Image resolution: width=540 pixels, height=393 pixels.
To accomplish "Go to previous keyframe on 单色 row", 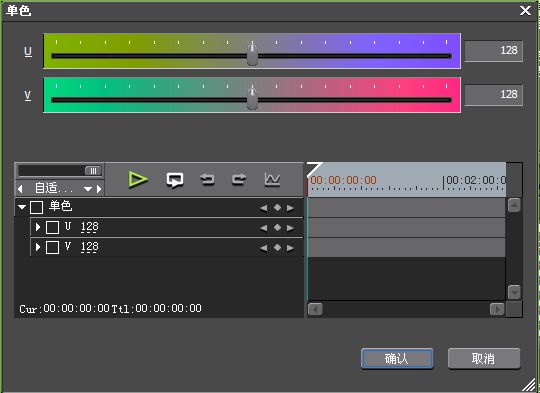I will (x=264, y=208).
